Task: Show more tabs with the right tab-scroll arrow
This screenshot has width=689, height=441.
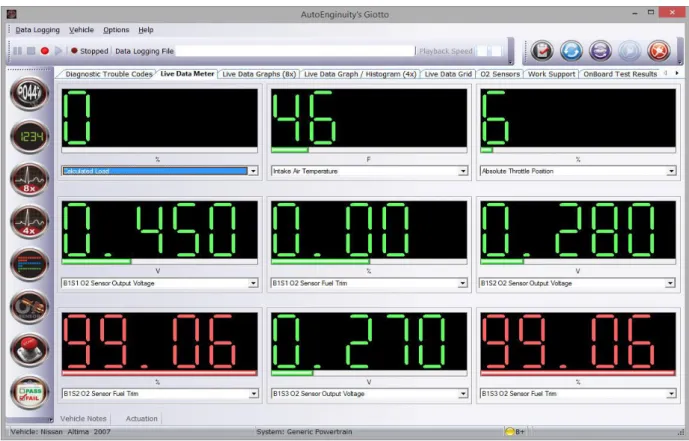Action: coord(677,73)
